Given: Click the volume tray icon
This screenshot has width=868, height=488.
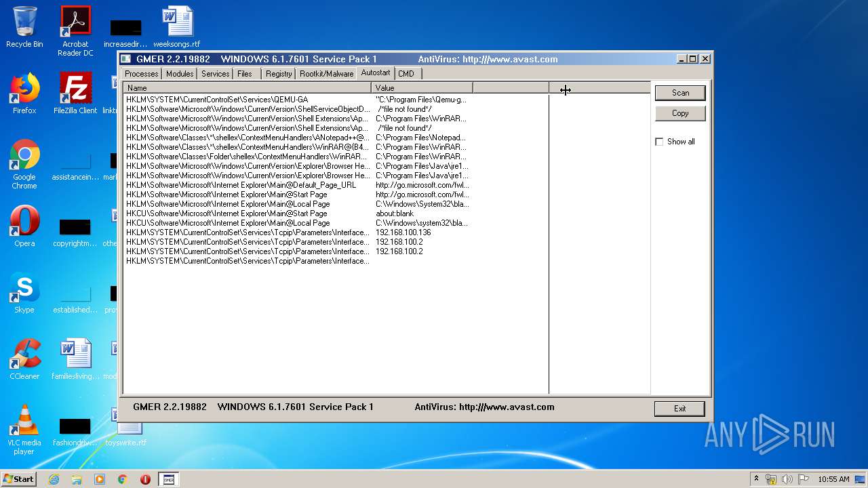Looking at the screenshot, I should [x=787, y=479].
